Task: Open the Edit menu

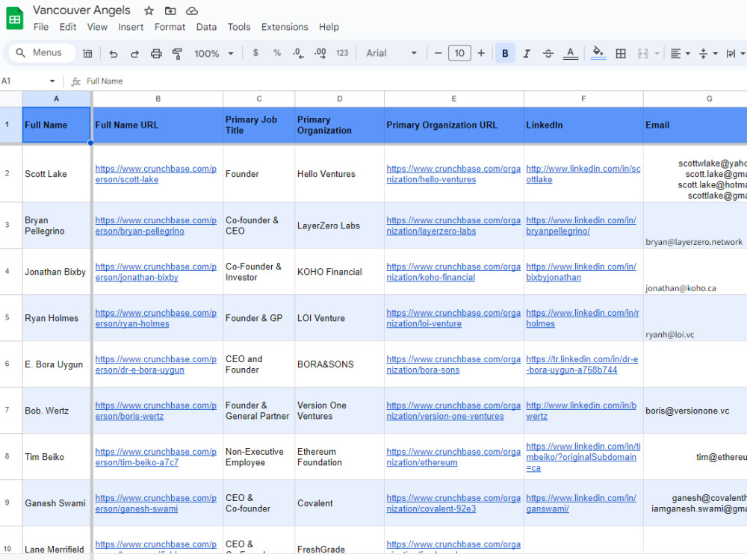Action: 68,27
